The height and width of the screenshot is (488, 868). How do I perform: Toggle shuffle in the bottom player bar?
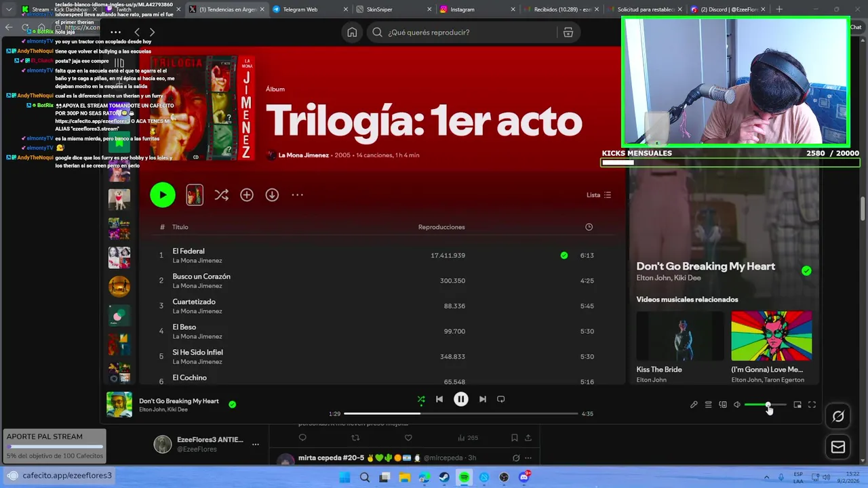[x=421, y=399]
